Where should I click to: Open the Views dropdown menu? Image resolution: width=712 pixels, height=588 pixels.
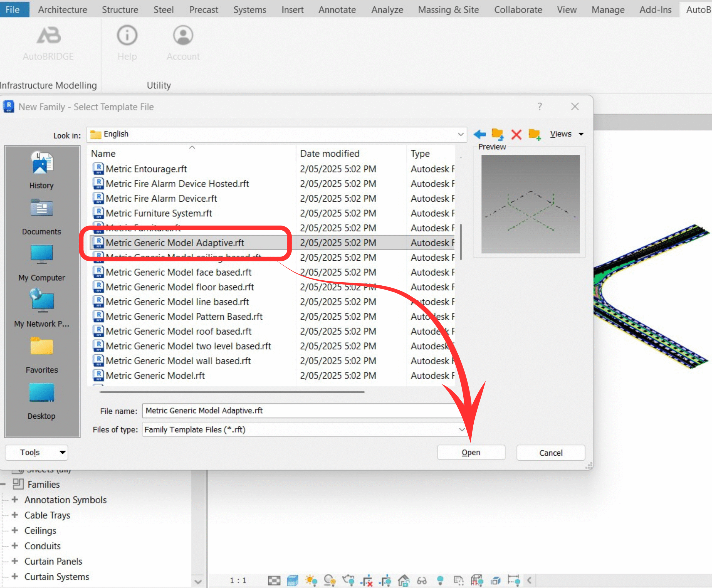pos(566,134)
